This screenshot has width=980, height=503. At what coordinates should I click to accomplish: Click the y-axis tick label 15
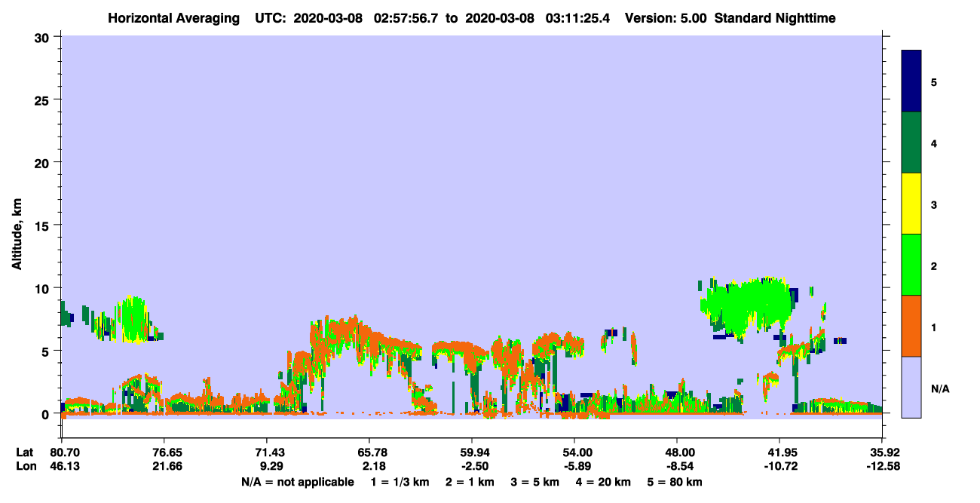click(x=44, y=225)
